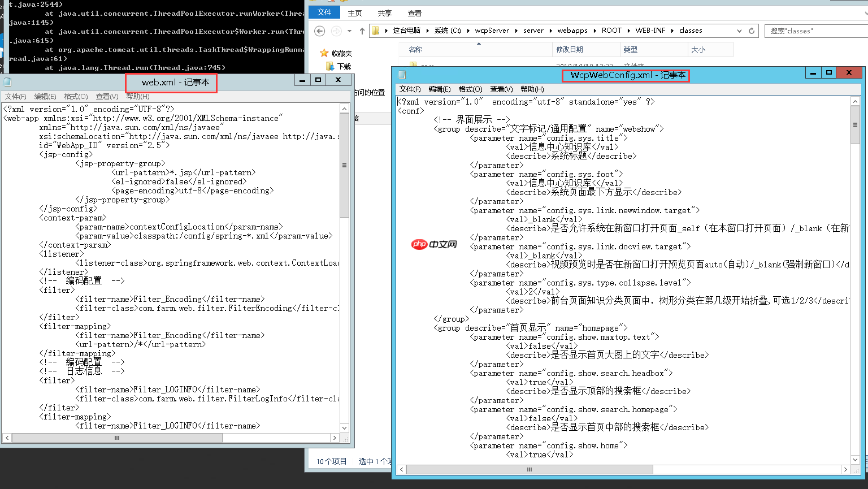Click scroll-down arrow in web.xml notepad

344,428
